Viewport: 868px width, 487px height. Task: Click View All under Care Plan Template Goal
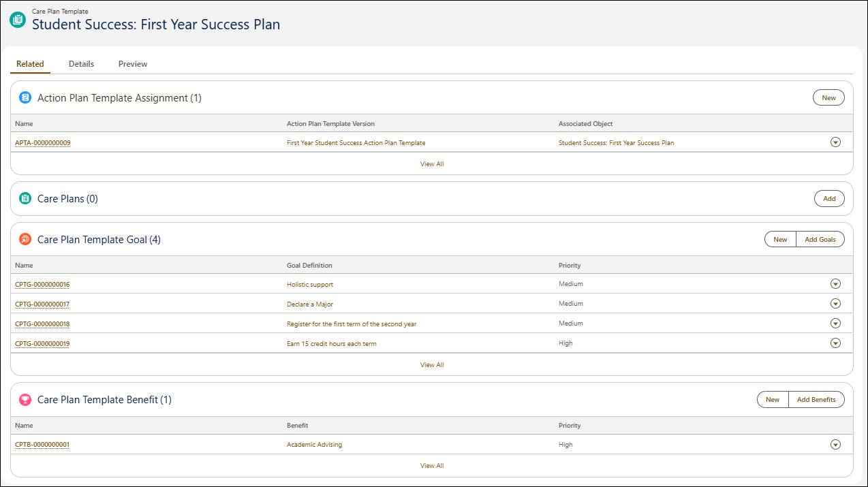tap(431, 364)
